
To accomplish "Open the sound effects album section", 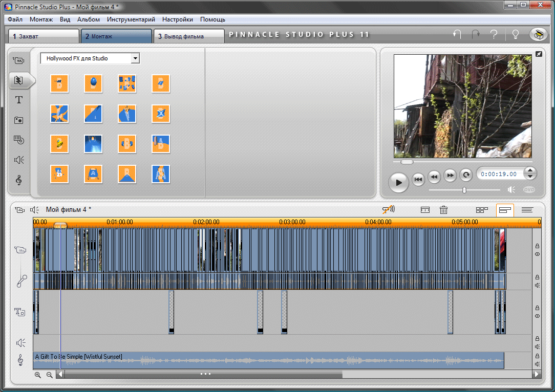I will point(19,160).
